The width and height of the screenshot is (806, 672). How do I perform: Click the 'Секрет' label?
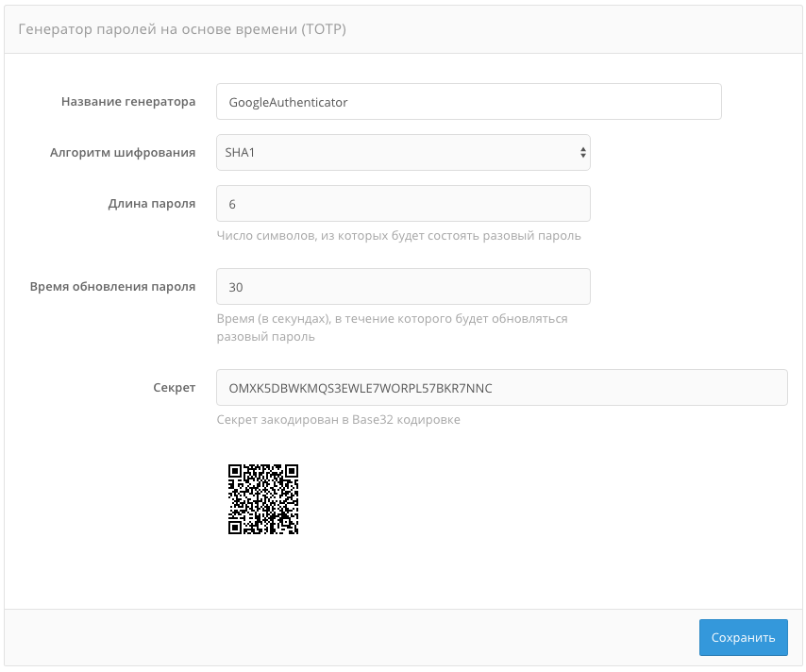(174, 388)
